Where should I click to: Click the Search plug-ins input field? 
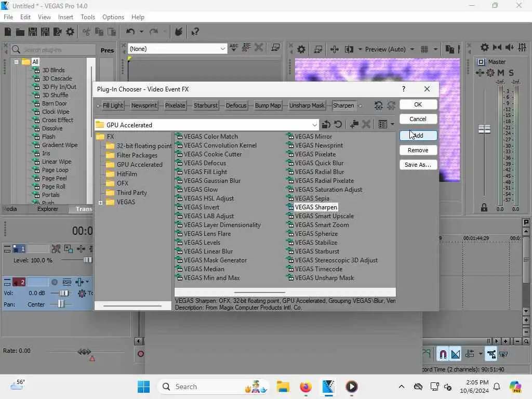pyautogui.click(x=52, y=50)
